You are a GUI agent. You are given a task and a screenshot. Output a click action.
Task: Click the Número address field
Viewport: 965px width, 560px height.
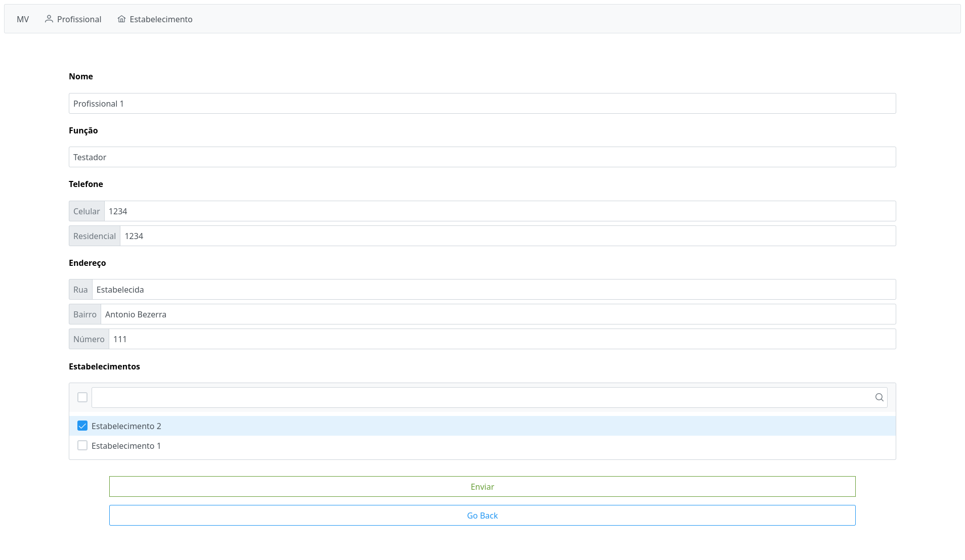503,339
